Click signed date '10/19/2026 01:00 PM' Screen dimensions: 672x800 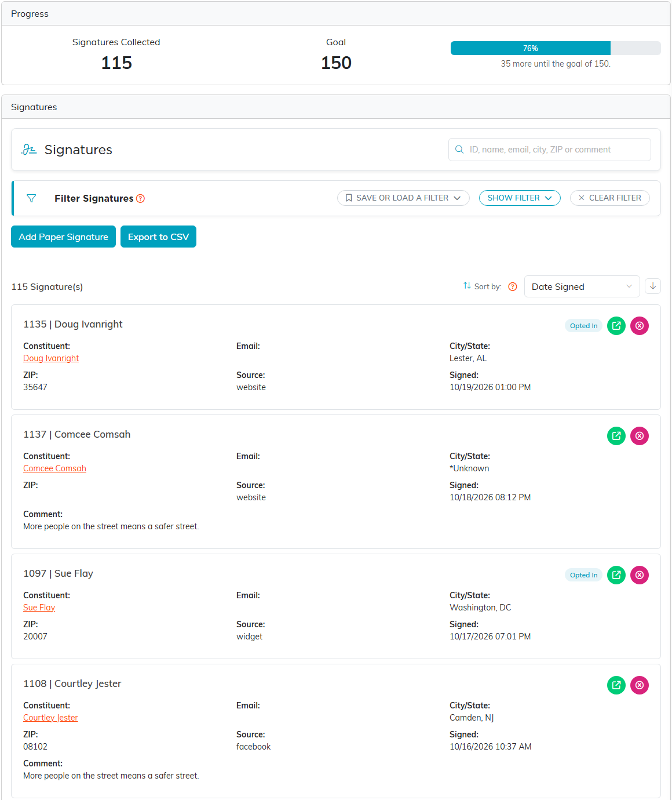point(490,387)
